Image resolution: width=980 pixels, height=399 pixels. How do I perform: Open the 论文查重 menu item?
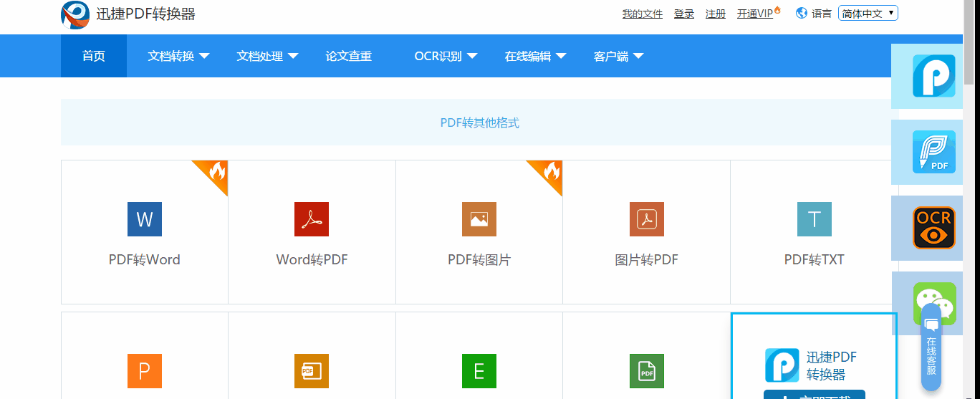point(349,56)
